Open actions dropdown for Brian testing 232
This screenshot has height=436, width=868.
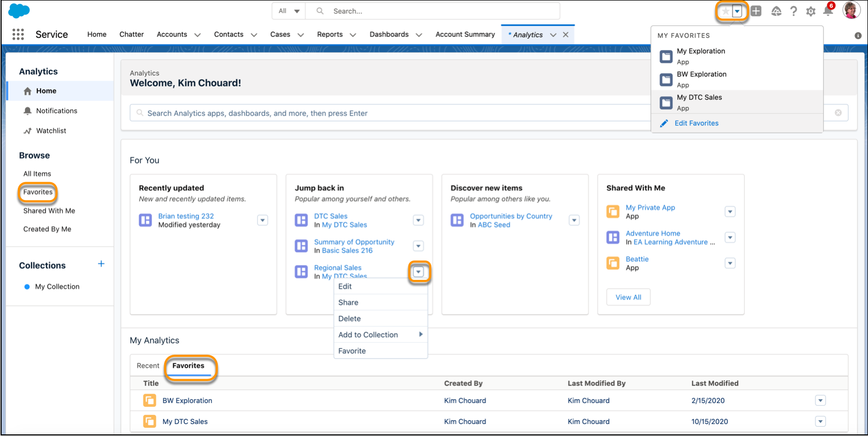pos(263,220)
